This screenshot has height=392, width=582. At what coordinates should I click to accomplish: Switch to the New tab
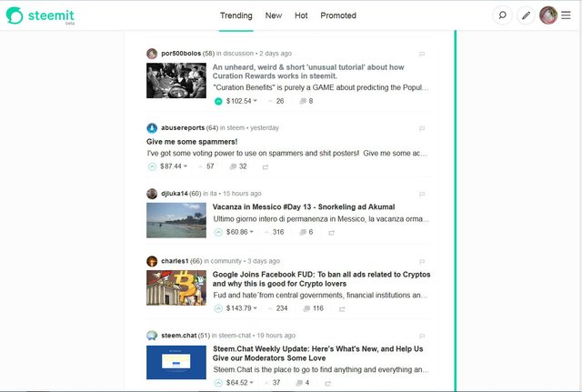pyautogui.click(x=274, y=15)
